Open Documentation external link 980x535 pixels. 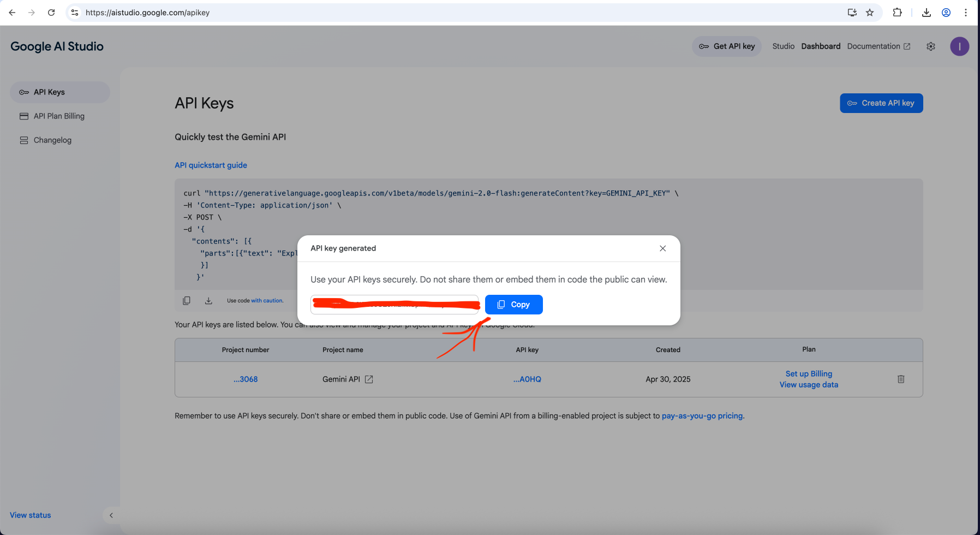879,46
